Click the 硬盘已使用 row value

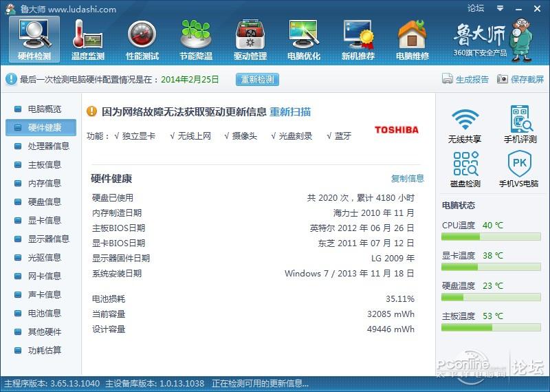click(360, 198)
